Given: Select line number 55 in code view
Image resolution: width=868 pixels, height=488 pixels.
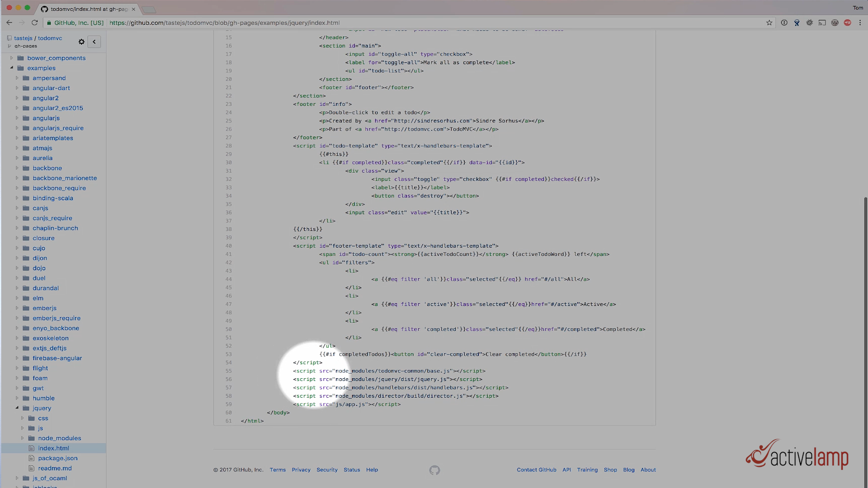Looking at the screenshot, I should pyautogui.click(x=229, y=371).
